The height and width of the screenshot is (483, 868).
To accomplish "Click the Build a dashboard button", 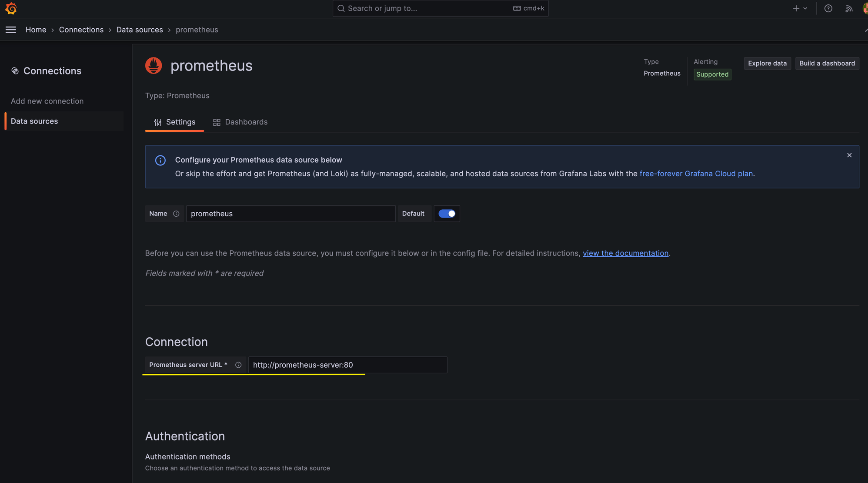I will pyautogui.click(x=827, y=64).
